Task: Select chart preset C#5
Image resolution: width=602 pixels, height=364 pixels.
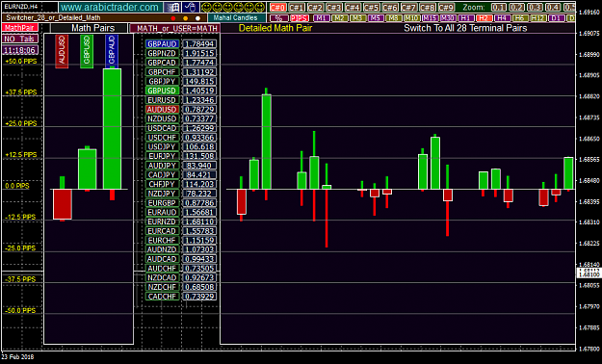Action: click(x=371, y=8)
